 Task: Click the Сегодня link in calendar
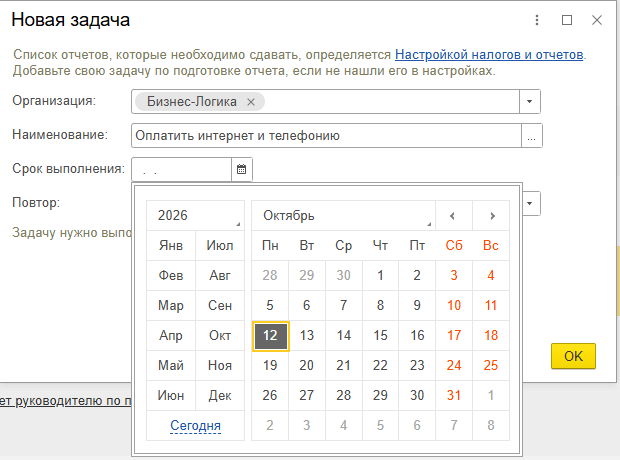click(x=195, y=425)
